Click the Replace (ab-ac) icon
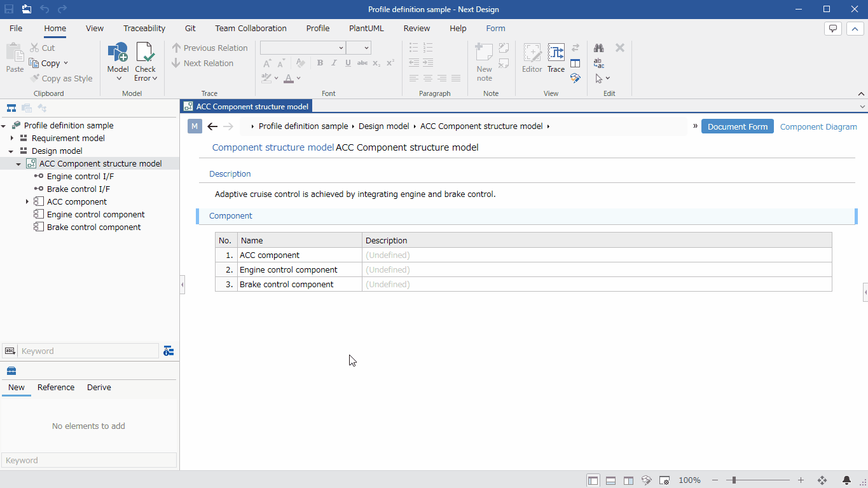The width and height of the screenshot is (868, 488). [598, 63]
